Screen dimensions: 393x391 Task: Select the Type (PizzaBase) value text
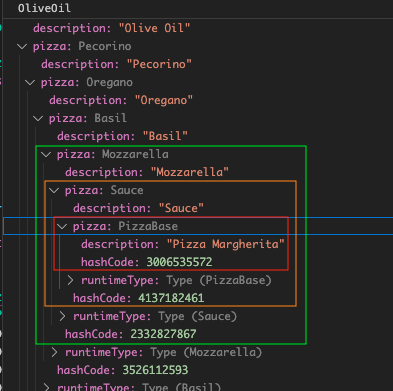pyautogui.click(x=219, y=280)
